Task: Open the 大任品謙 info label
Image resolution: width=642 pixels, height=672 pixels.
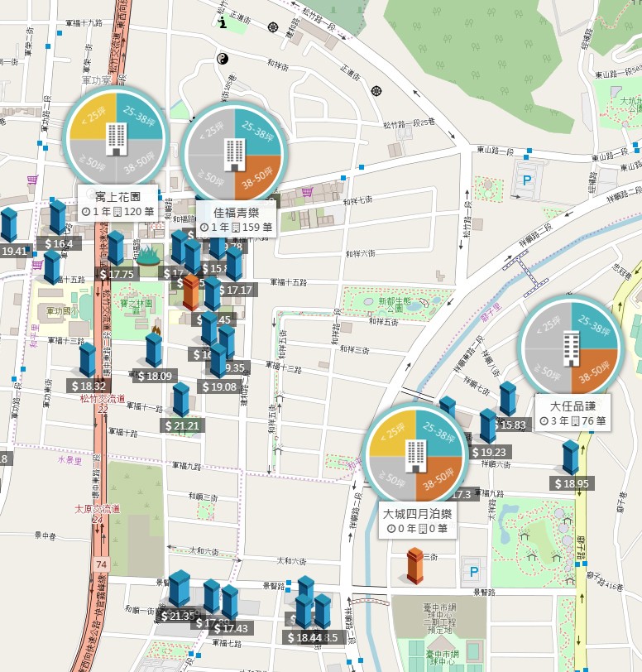Action: (573, 413)
